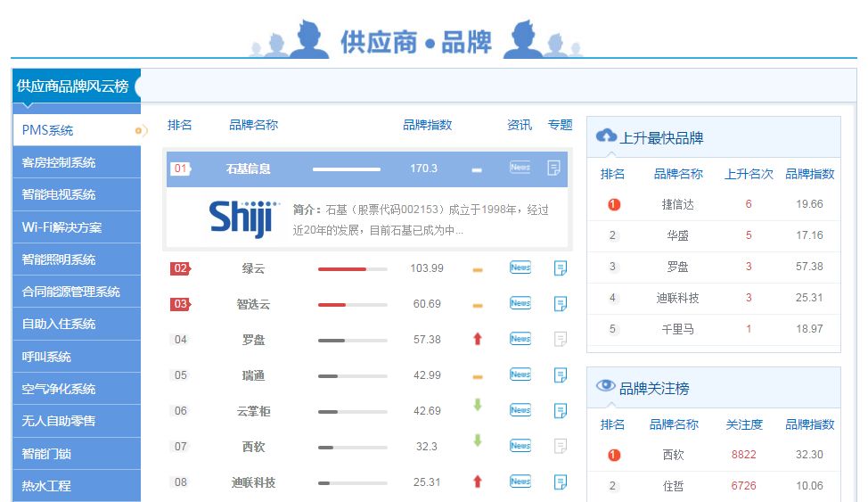The width and height of the screenshot is (868, 502).
Task: Open News icon in 西软 row
Action: tap(520, 446)
